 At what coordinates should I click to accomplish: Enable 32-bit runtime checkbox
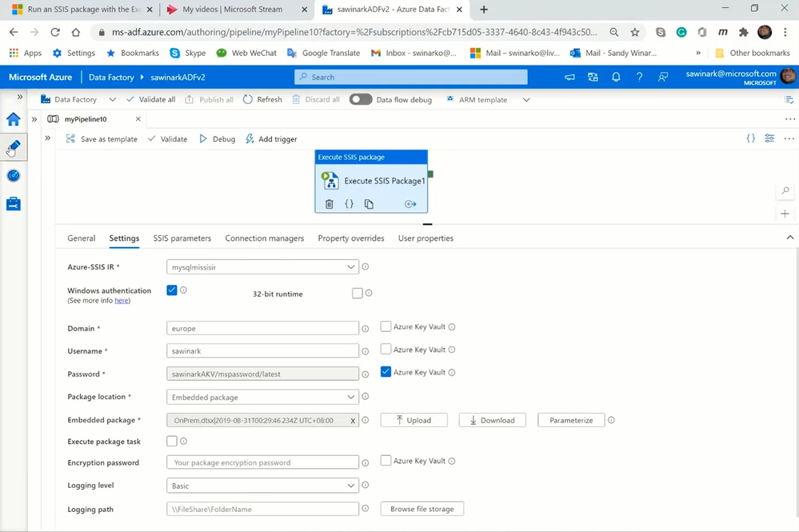[358, 293]
